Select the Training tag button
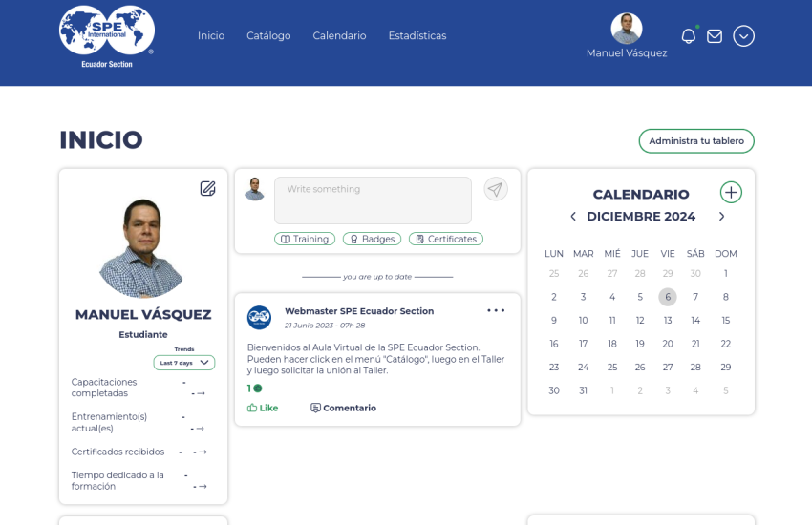Image resolution: width=812 pixels, height=525 pixels. [x=305, y=239]
